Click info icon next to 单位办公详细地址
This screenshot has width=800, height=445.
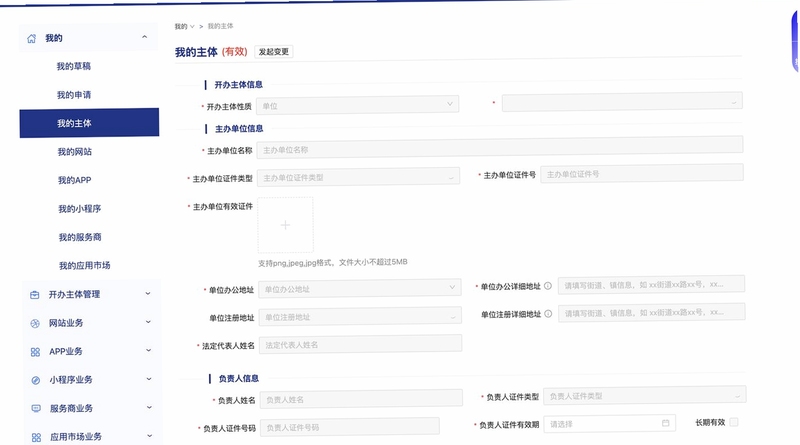click(547, 286)
